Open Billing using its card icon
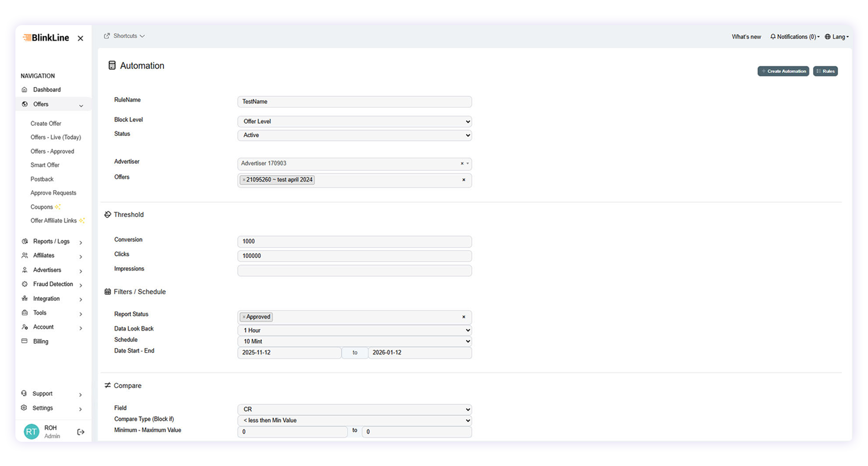Image resolution: width=868 pixels, height=466 pixels. pos(25,341)
